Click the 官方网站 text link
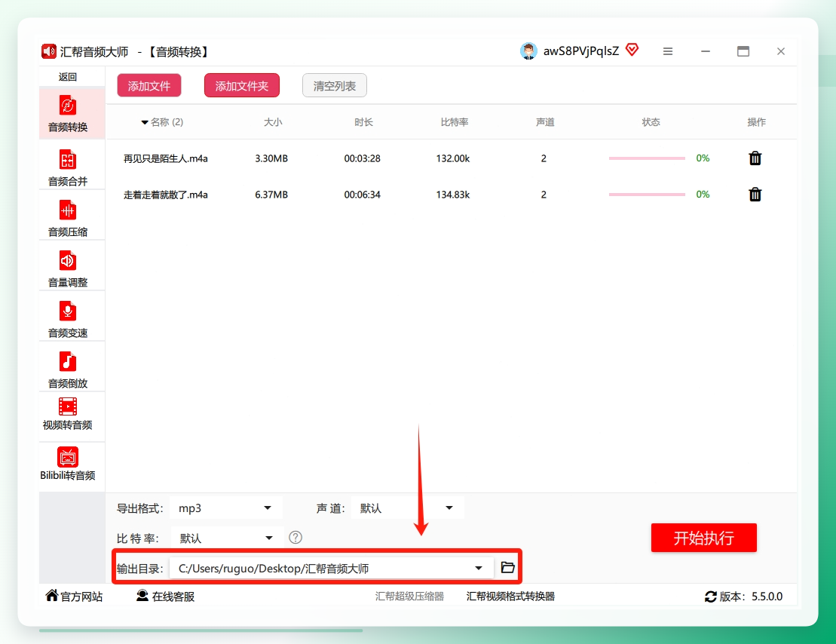Screen dimensions: 836x644 tap(81, 596)
